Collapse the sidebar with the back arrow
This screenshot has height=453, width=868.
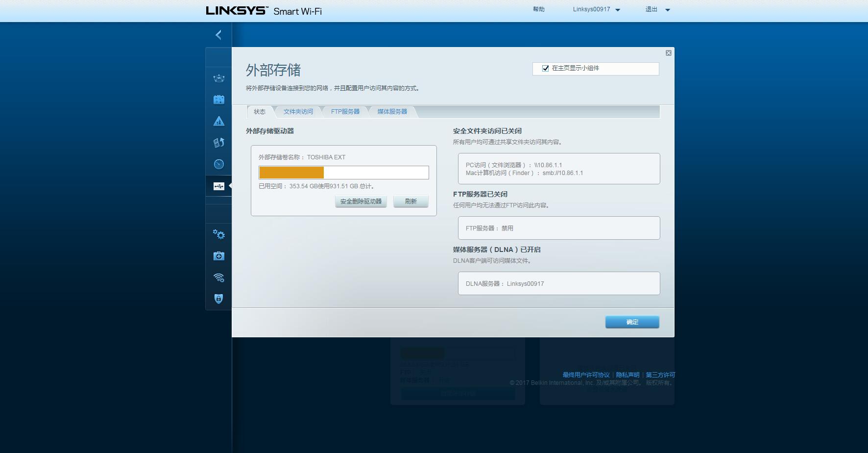point(218,35)
